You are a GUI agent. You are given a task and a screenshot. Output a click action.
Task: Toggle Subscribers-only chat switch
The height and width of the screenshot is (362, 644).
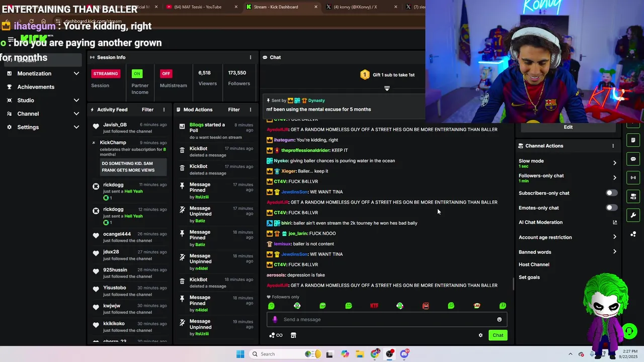[611, 193]
